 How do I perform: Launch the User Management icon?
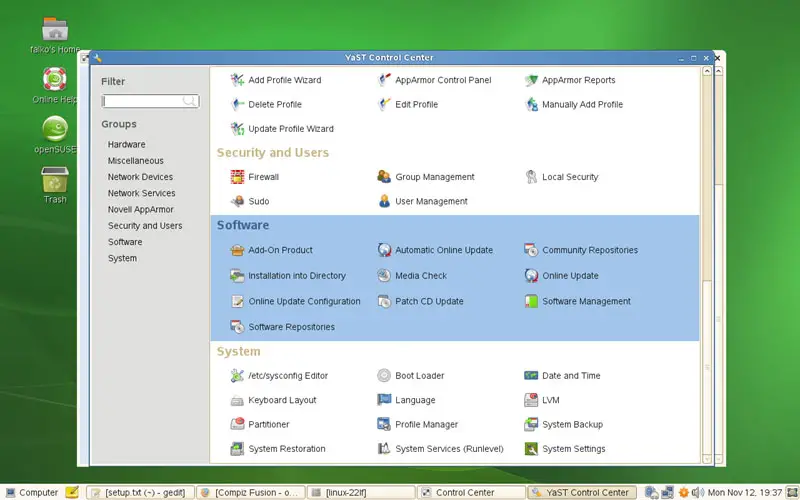click(x=384, y=201)
